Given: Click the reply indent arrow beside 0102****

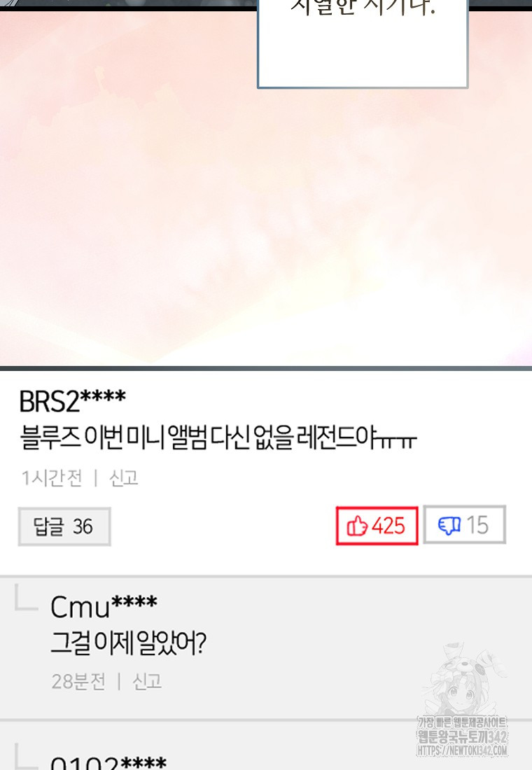Looking at the screenshot, I should [26, 756].
